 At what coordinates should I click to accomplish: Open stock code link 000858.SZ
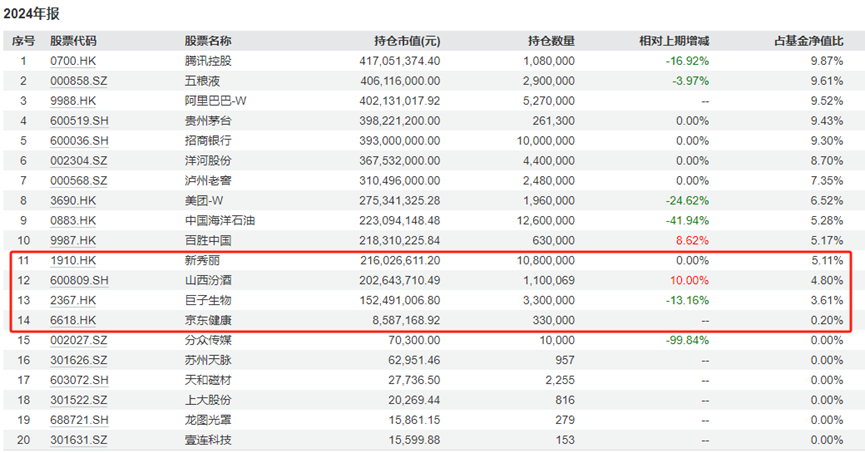click(x=79, y=81)
